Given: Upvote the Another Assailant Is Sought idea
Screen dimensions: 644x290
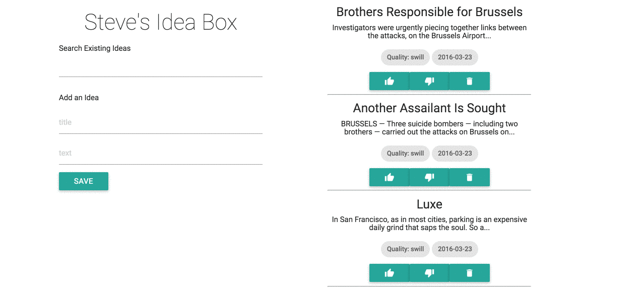Looking at the screenshot, I should tap(389, 177).
